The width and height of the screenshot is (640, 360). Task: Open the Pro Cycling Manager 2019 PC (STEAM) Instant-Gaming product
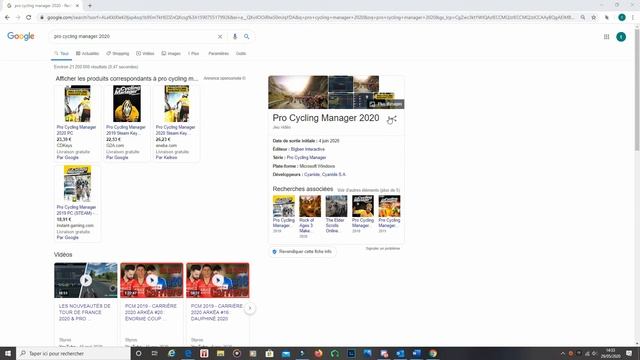pyautogui.click(x=77, y=203)
